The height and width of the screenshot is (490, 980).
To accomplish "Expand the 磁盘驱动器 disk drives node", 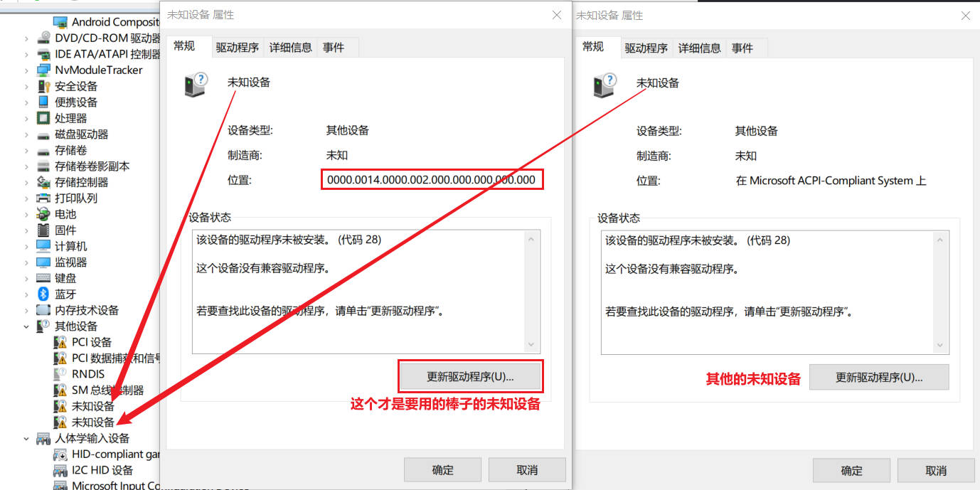I will (27, 134).
